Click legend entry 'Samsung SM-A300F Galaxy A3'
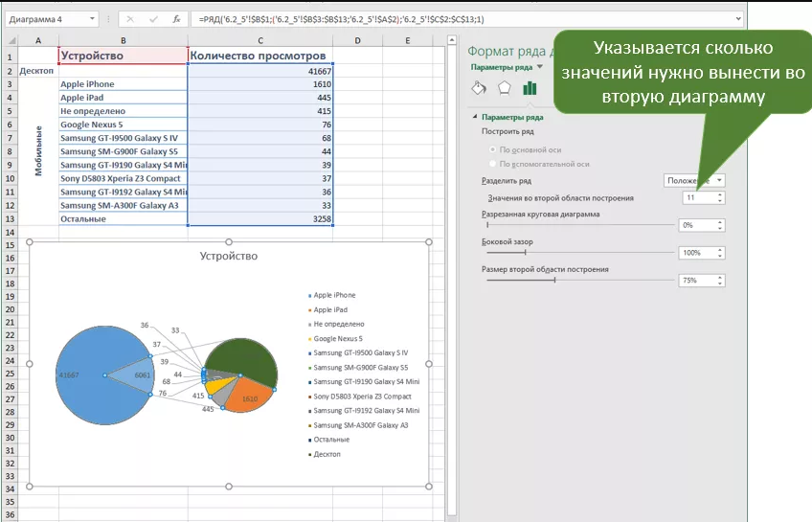The width and height of the screenshot is (812, 522). tap(360, 424)
